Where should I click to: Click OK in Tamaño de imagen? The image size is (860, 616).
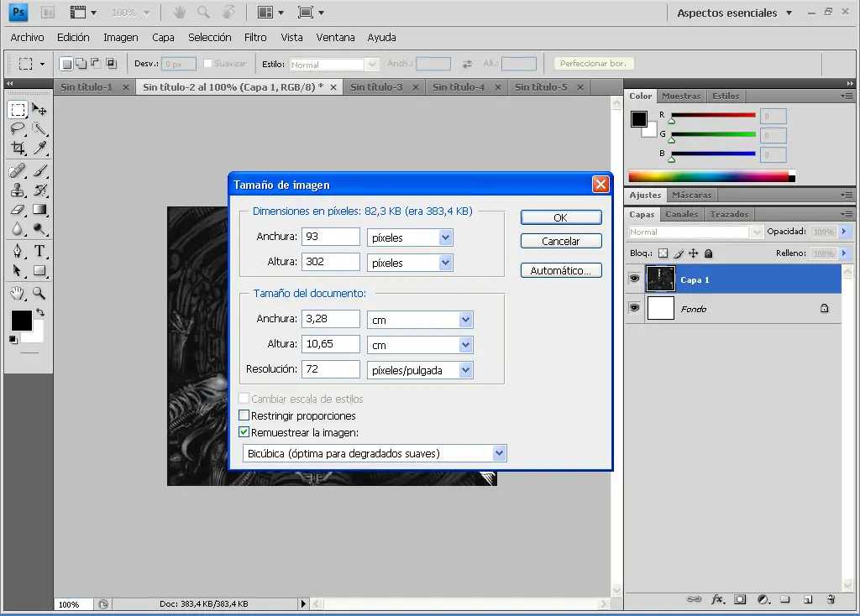point(560,217)
